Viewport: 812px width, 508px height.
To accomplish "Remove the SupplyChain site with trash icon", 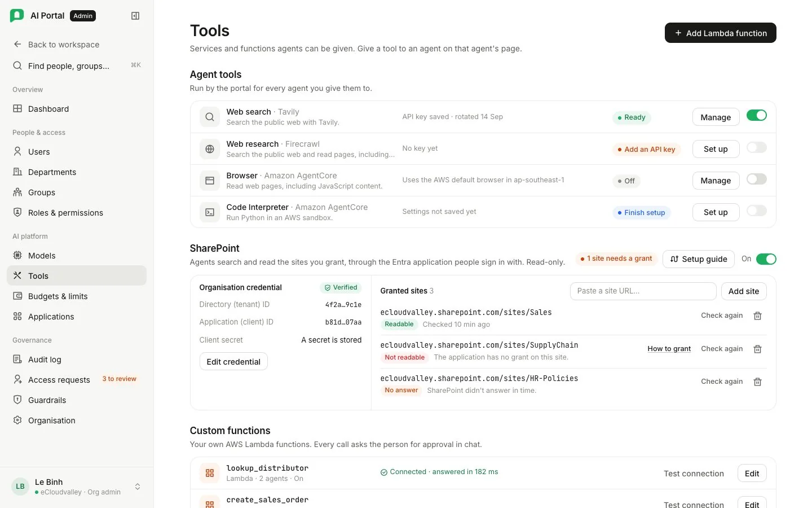I will pos(758,349).
